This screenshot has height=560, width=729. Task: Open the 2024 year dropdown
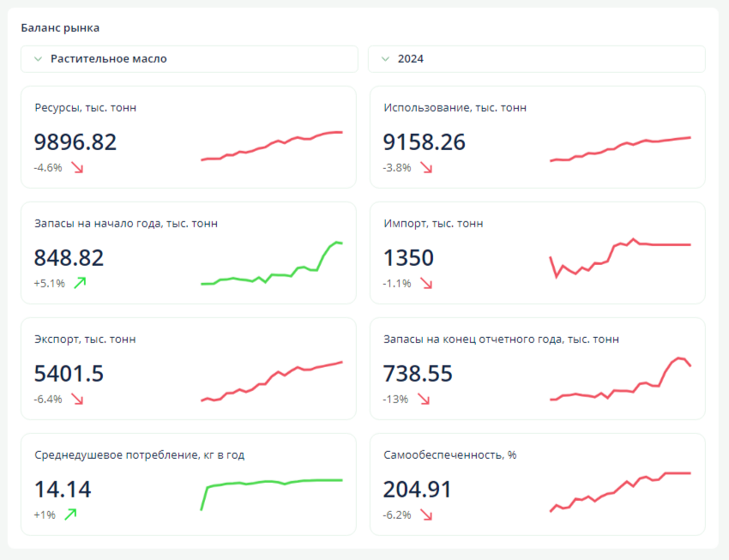point(536,59)
